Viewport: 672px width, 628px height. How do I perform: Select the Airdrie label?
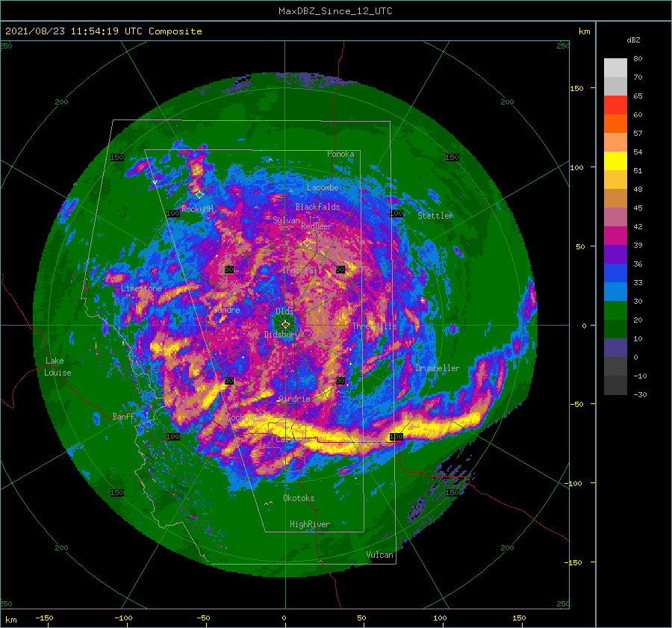294,399
